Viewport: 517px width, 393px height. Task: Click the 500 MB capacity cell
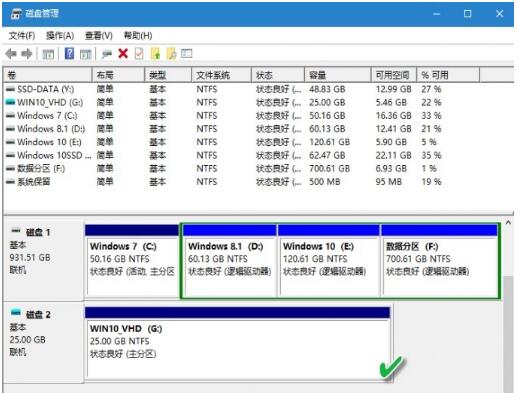[x=324, y=182]
